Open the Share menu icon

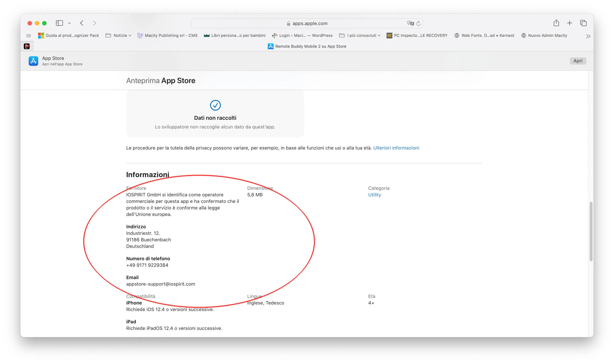pyautogui.click(x=556, y=23)
